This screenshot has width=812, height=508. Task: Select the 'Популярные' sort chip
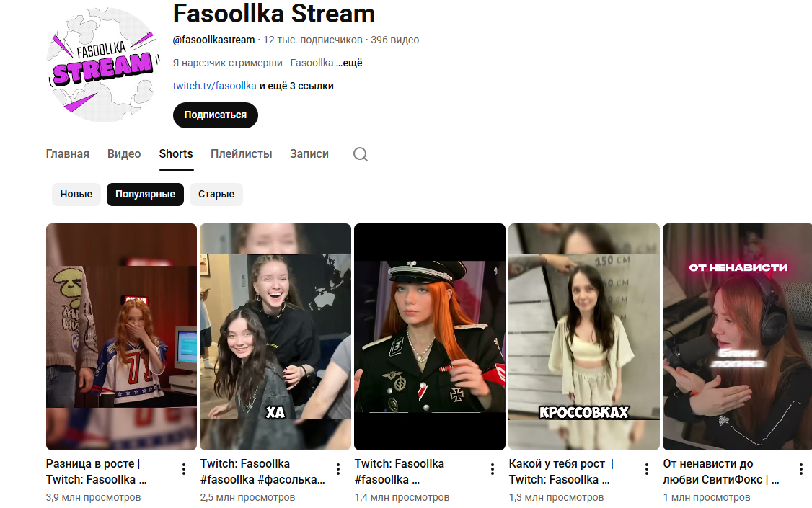145,195
